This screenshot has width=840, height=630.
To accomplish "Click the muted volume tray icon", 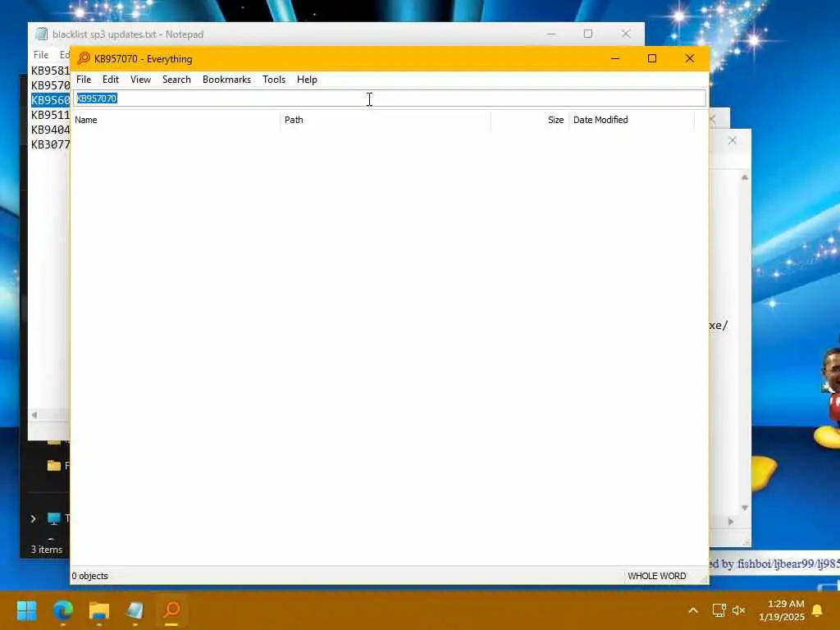I will 739,610.
